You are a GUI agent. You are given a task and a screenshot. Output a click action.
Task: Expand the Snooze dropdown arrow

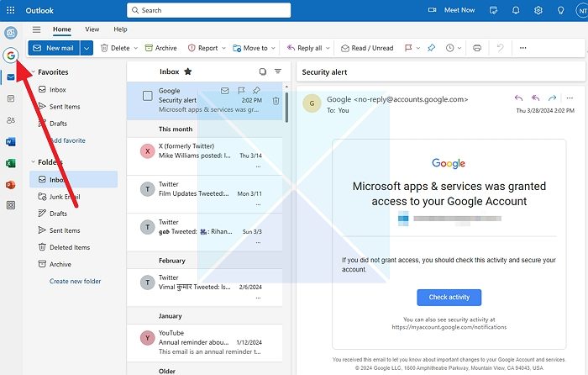tap(459, 48)
